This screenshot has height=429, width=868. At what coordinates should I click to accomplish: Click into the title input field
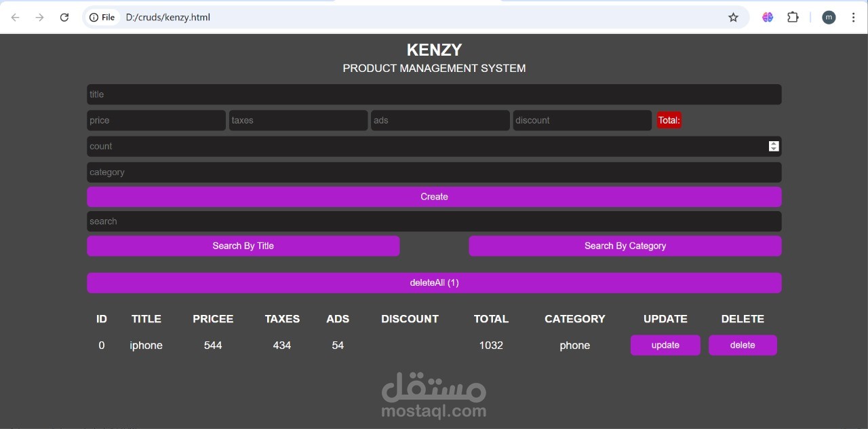[x=434, y=94]
